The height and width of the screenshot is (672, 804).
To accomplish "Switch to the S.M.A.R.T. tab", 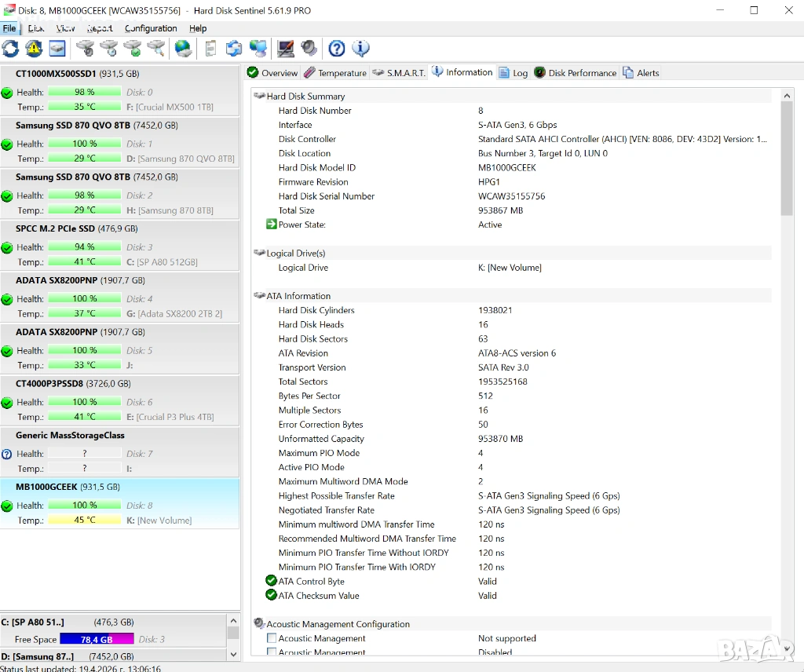I will coord(399,73).
